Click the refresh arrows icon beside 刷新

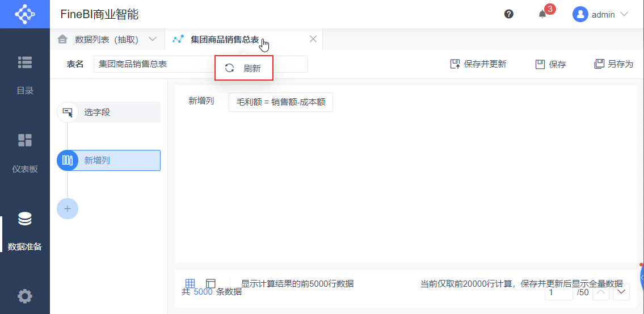(x=229, y=68)
